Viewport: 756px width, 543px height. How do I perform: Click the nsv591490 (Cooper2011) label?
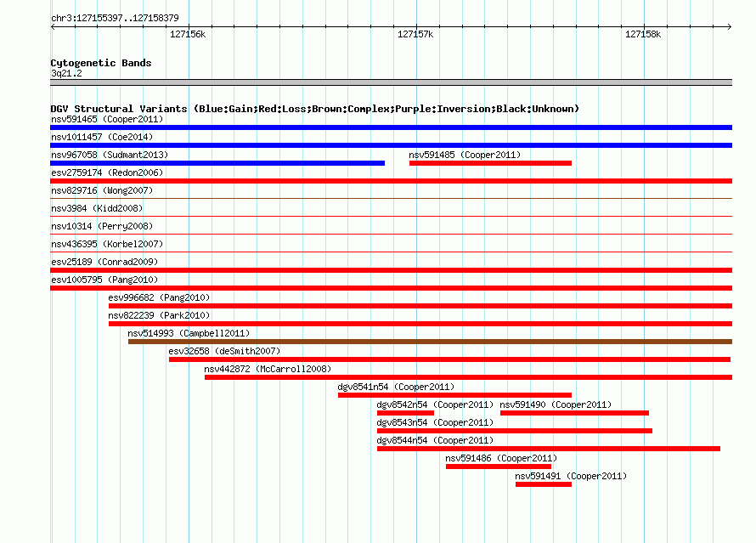click(556, 404)
